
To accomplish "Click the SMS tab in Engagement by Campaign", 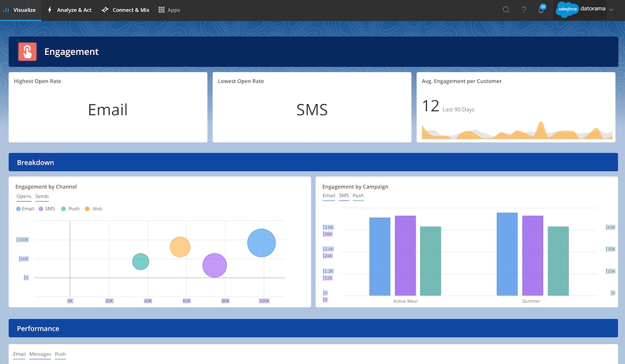I will [344, 196].
